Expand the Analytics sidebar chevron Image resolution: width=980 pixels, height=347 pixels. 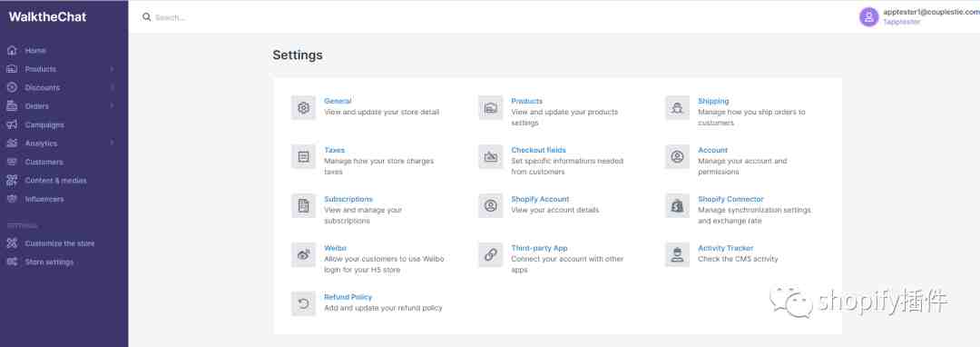[x=112, y=144]
